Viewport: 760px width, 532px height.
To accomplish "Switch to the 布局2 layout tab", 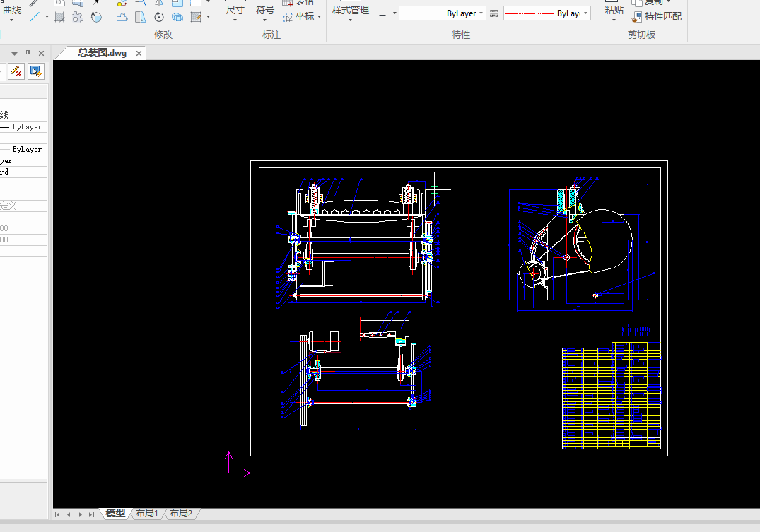I will click(x=181, y=514).
